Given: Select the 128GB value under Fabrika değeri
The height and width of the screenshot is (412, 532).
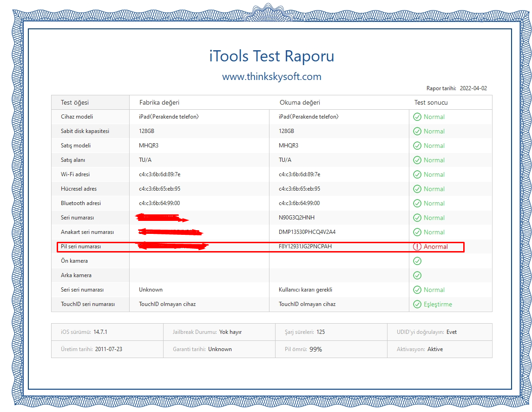Looking at the screenshot, I should tap(146, 131).
